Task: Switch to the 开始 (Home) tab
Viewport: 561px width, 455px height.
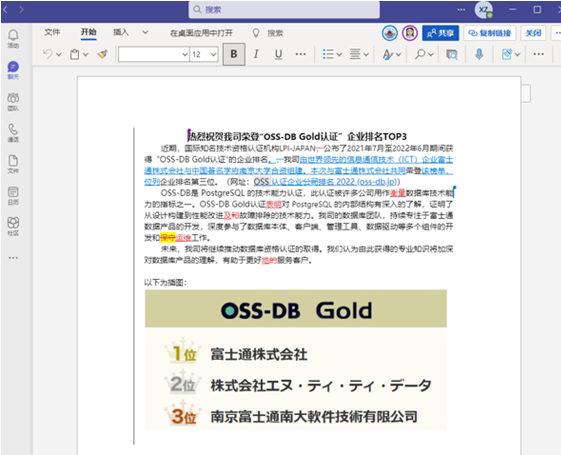Action: pos(88,33)
